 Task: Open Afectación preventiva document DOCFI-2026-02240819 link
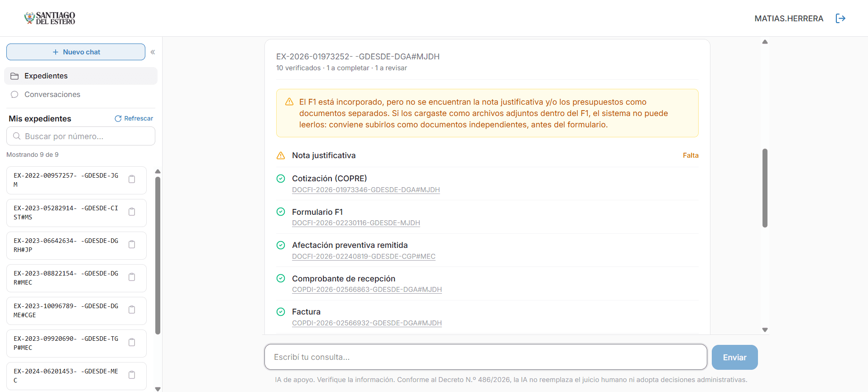click(x=364, y=256)
